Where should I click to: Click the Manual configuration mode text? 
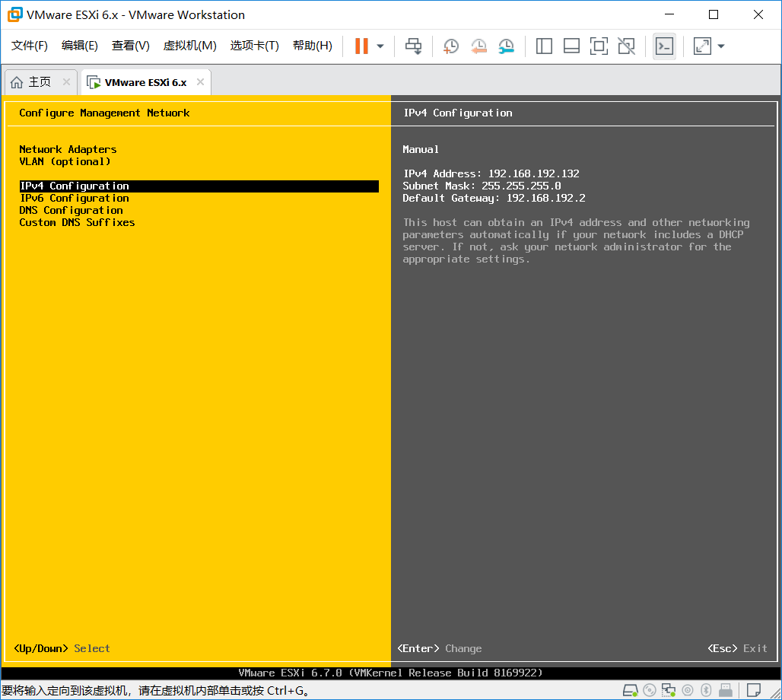click(421, 149)
